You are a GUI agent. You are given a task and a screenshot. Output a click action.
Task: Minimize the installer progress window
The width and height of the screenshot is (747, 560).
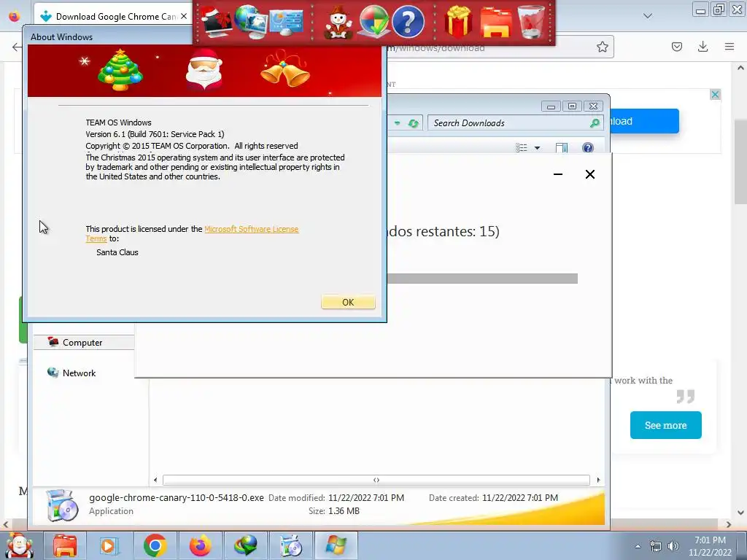point(558,174)
